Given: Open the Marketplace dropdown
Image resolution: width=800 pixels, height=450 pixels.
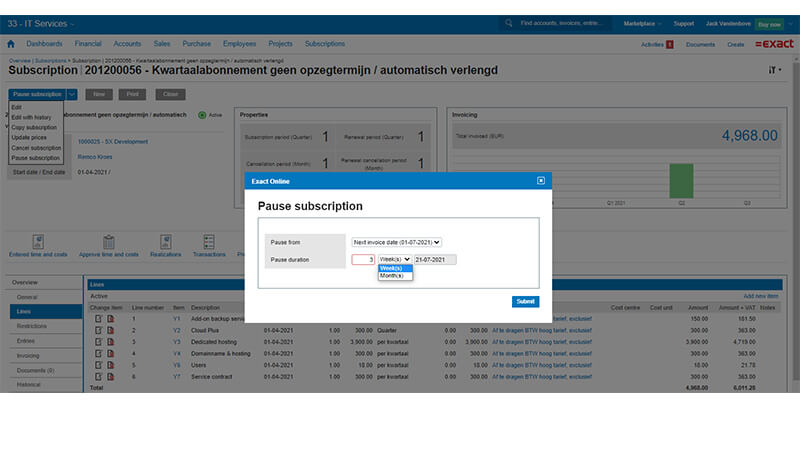Looking at the screenshot, I should 642,23.
